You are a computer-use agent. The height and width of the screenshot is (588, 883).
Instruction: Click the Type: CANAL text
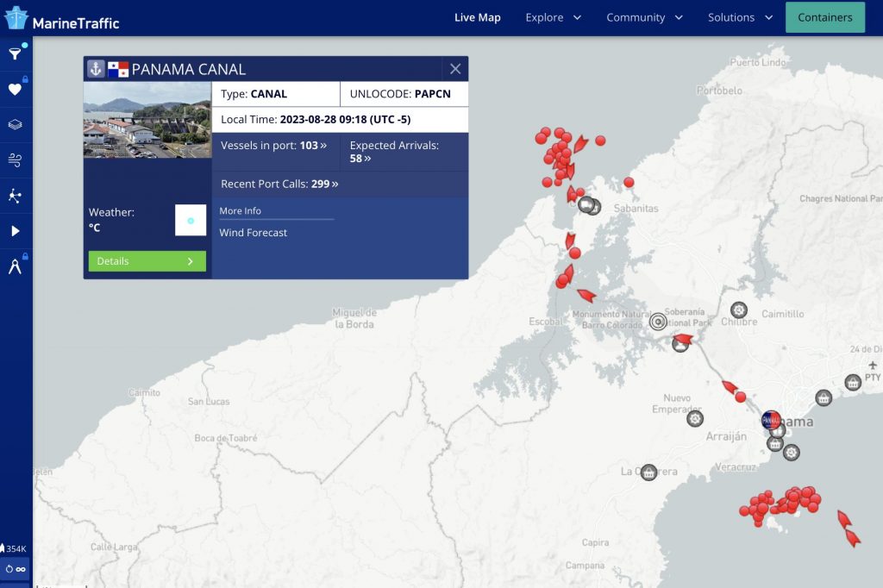click(x=254, y=94)
